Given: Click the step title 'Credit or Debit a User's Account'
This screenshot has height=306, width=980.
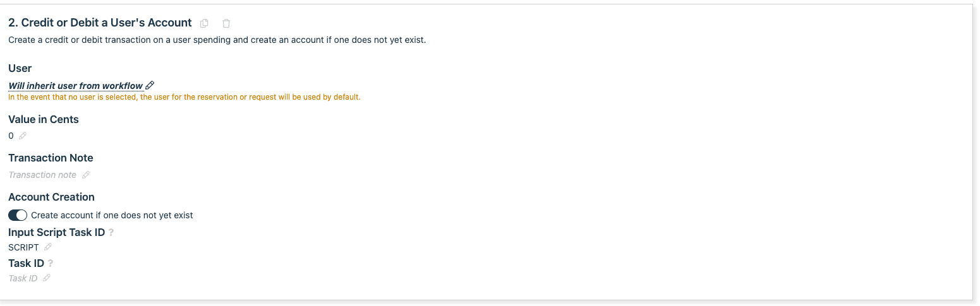Looking at the screenshot, I should tap(100, 23).
